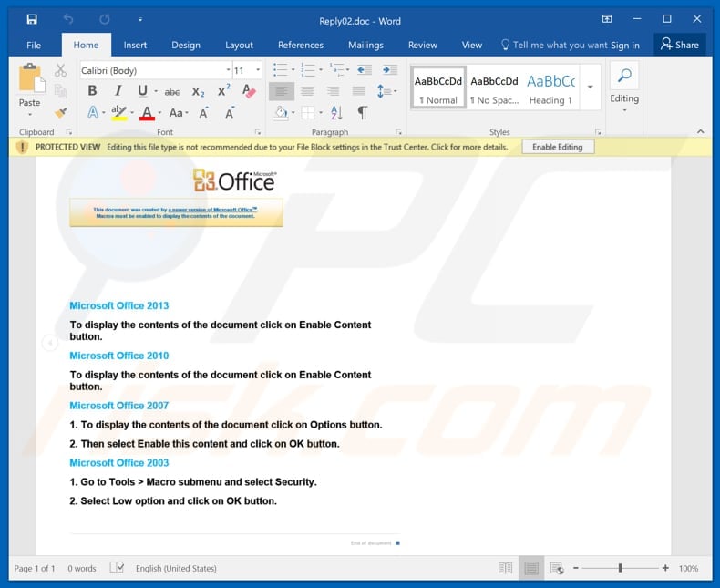Adjust the zoom slider handle

tap(621, 568)
